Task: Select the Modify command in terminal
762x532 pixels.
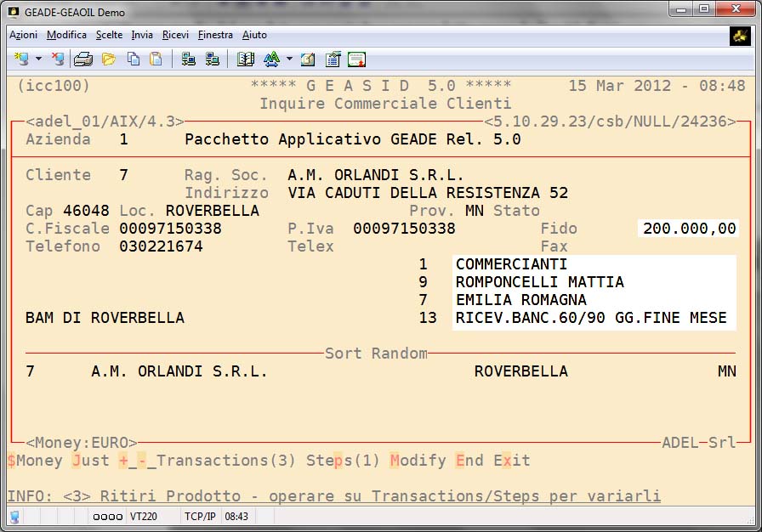Action: click(418, 461)
